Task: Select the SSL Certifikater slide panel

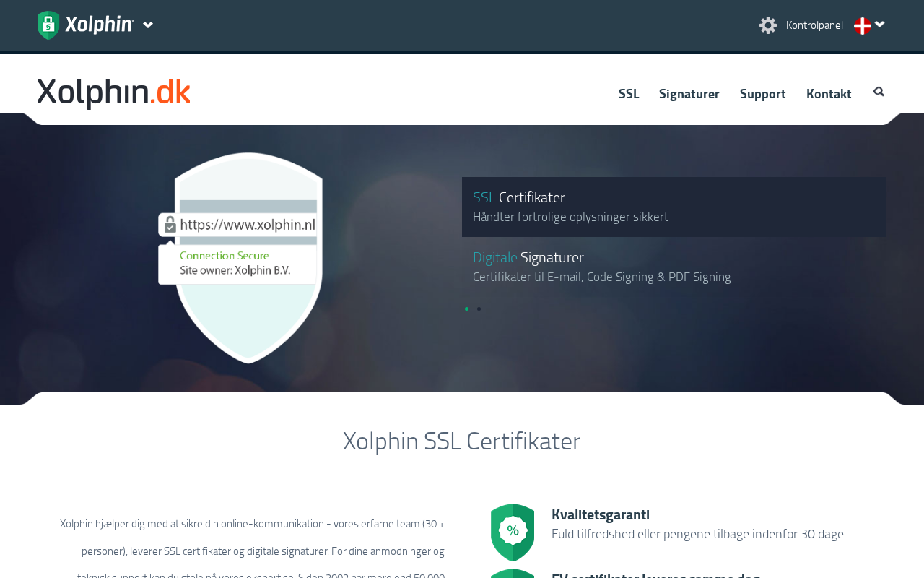Action: point(674,207)
